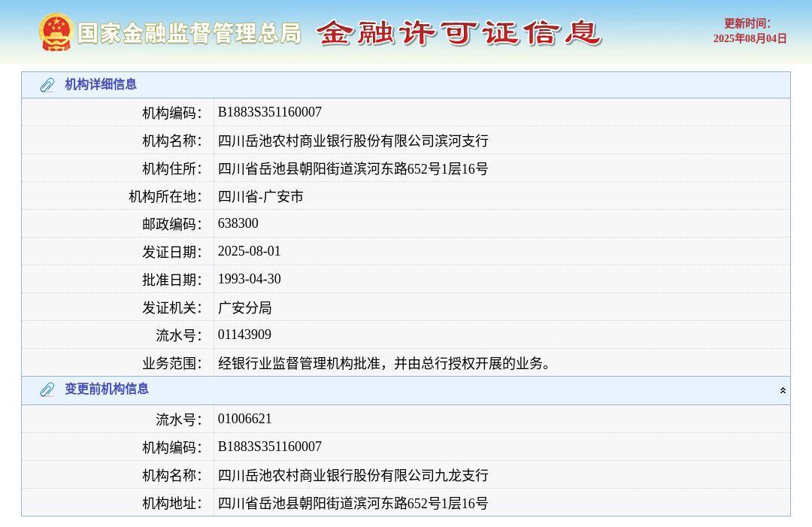Click the 金融许可证信息 banner title
Image resolution: width=812 pixels, height=527 pixels.
point(459,33)
